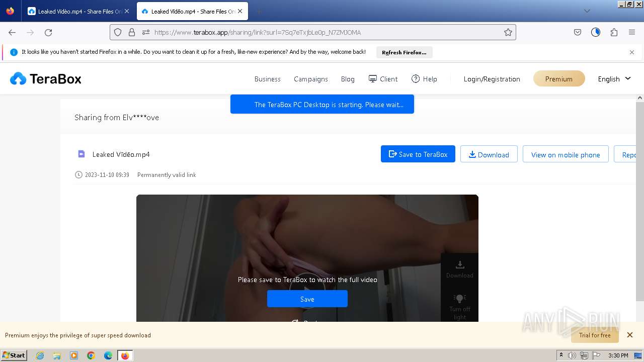This screenshot has width=644, height=362.
Task: Open Google Chrome from taskbar
Action: [91, 355]
